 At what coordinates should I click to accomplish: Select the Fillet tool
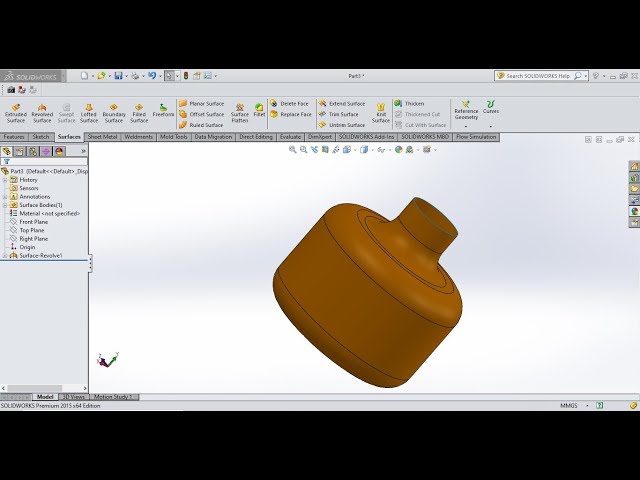click(259, 110)
